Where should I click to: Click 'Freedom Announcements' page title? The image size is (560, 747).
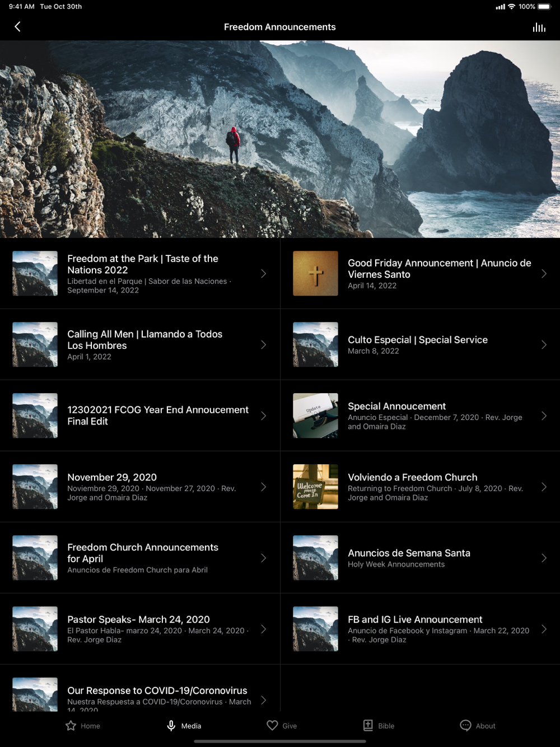[280, 27]
